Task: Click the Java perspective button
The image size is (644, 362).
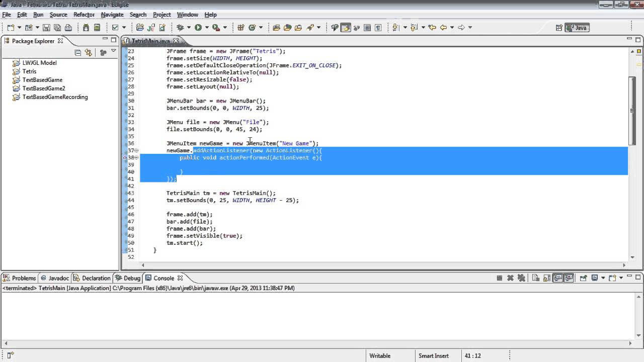Action: pyautogui.click(x=577, y=28)
